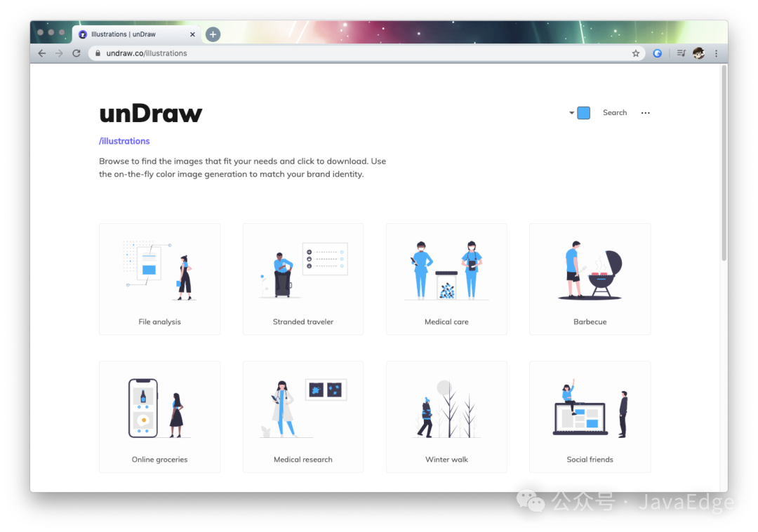This screenshot has height=532, width=758.
Task: Download the Online groceries illustration
Action: point(159,416)
